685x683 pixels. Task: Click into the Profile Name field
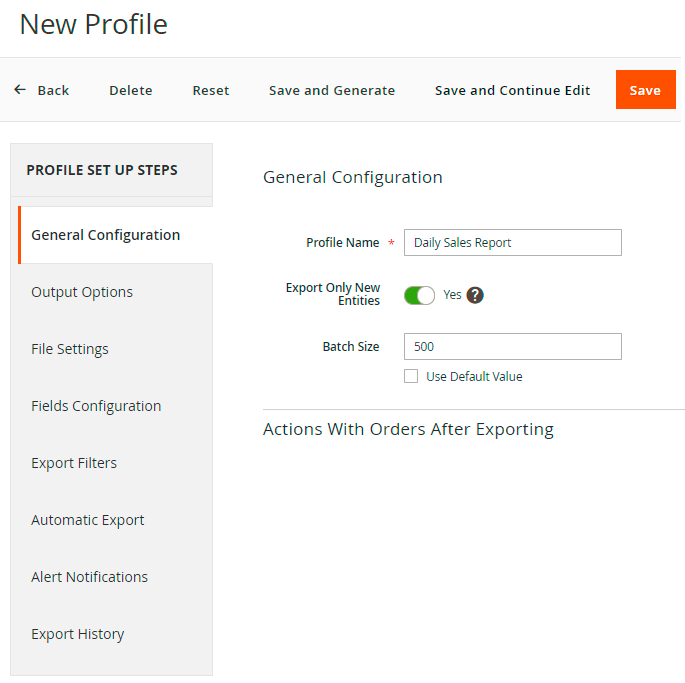pyautogui.click(x=512, y=242)
